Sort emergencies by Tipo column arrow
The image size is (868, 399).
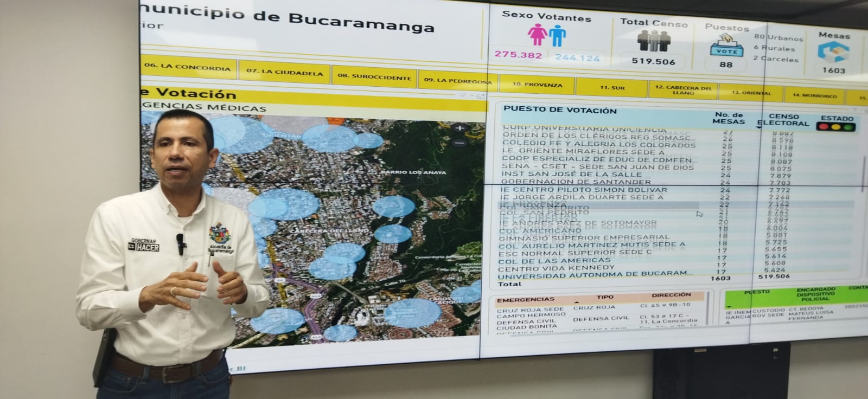[576, 303]
